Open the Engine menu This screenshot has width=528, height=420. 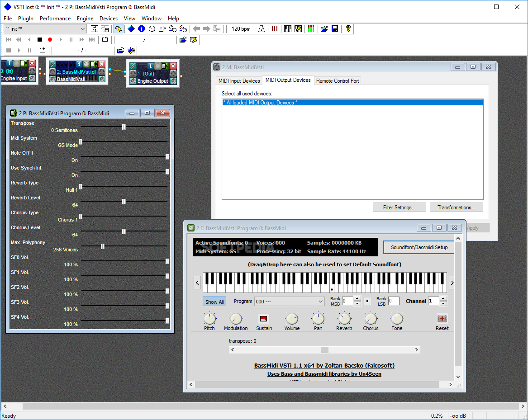pyautogui.click(x=85, y=19)
